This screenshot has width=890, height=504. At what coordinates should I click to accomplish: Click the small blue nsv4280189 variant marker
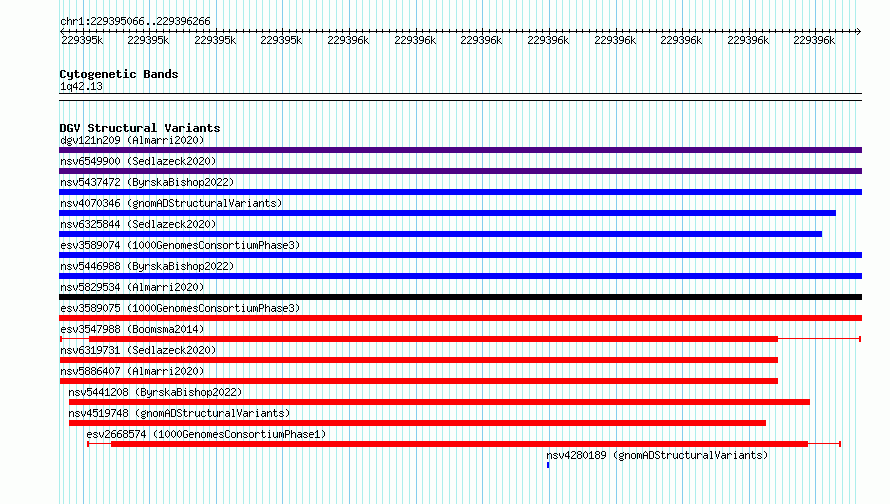pos(548,465)
